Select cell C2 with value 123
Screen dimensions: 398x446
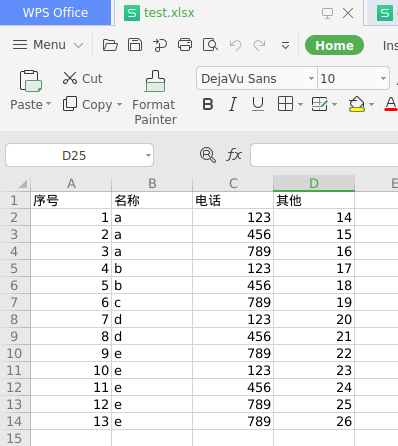(x=233, y=217)
